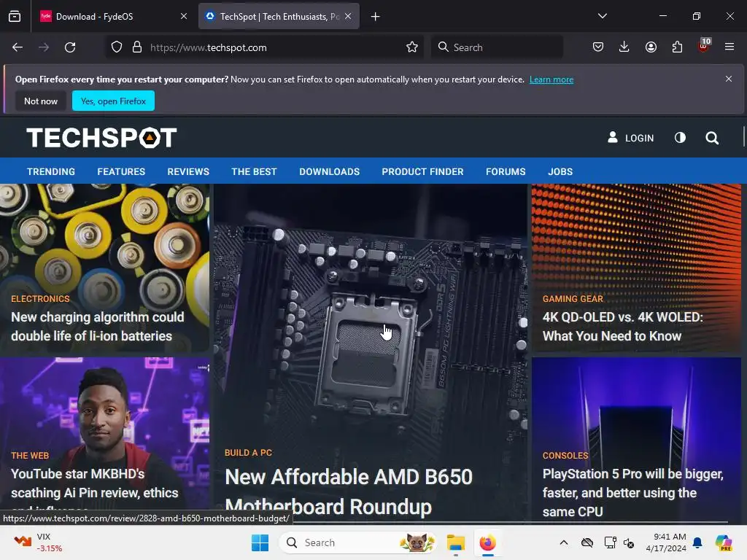Click the BUILD A PC category label
This screenshot has height=560, width=747.
pos(248,452)
